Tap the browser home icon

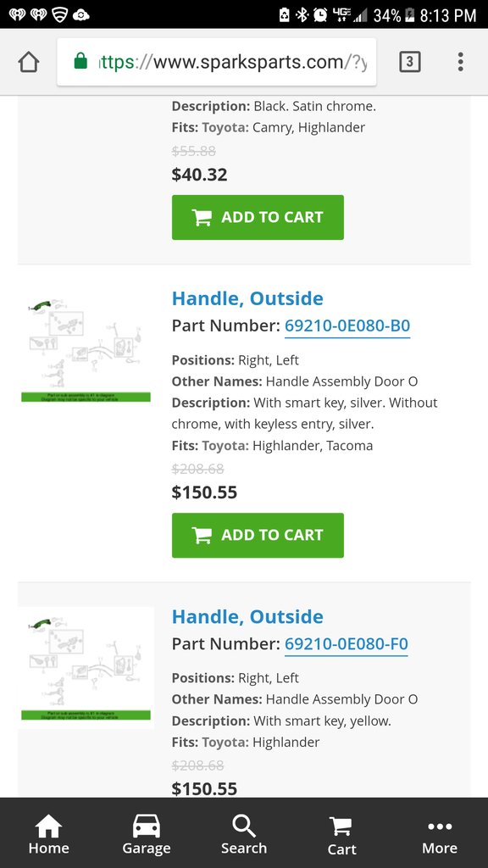[29, 62]
